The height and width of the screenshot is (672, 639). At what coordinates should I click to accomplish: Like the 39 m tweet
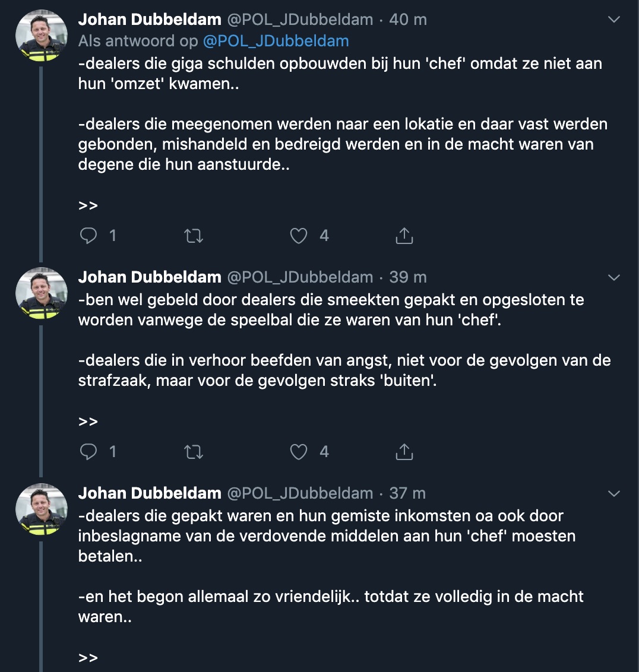click(299, 452)
